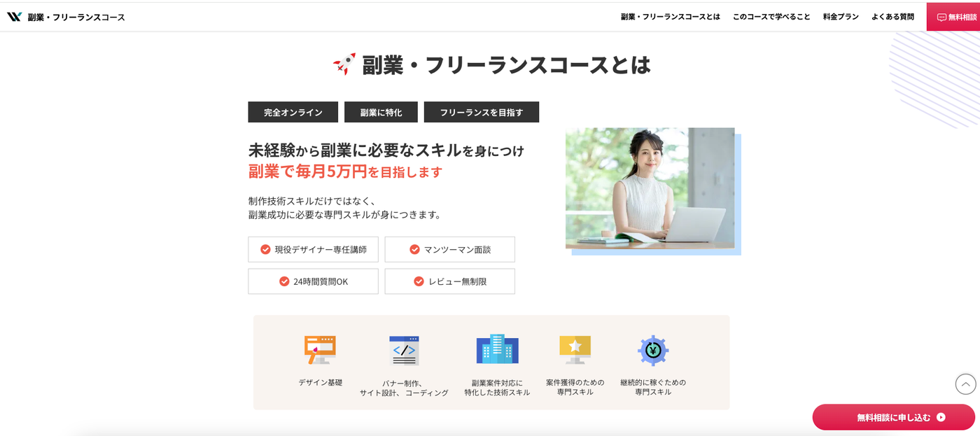Click the chat bubble icon on 無料相談
The image size is (980, 436).
pyautogui.click(x=941, y=17)
